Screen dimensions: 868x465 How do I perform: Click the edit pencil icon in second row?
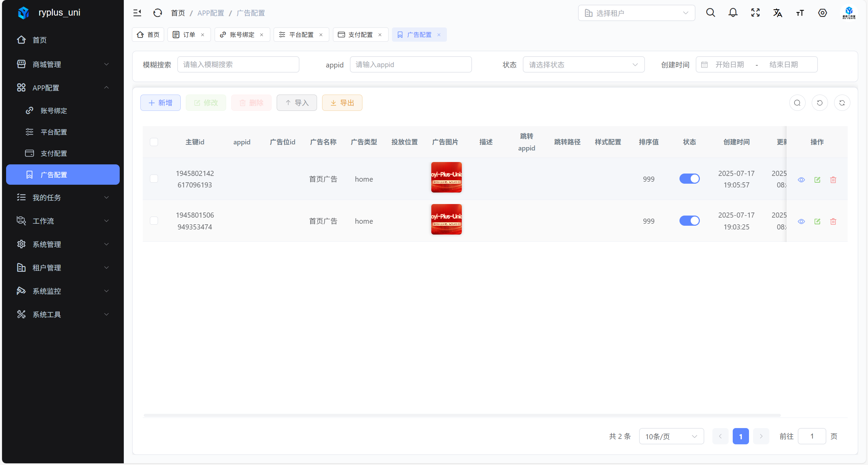point(817,221)
